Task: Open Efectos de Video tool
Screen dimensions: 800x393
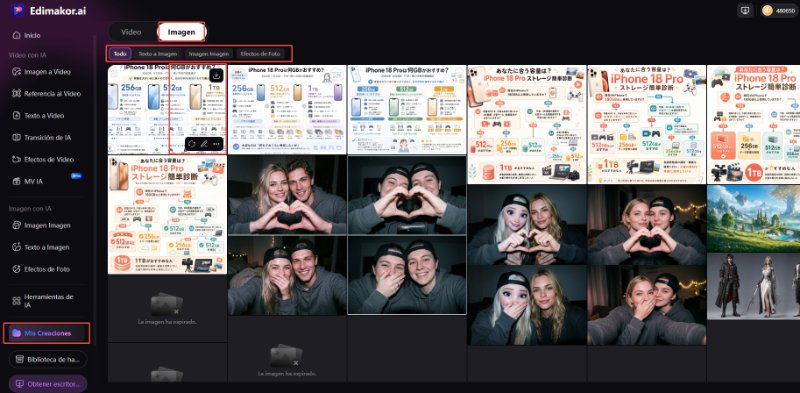Action: [43, 160]
